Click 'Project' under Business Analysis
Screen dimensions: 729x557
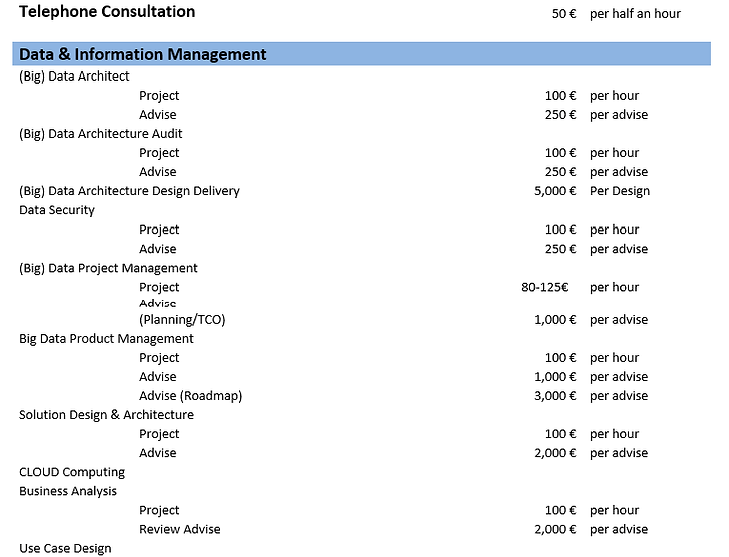[x=159, y=511]
